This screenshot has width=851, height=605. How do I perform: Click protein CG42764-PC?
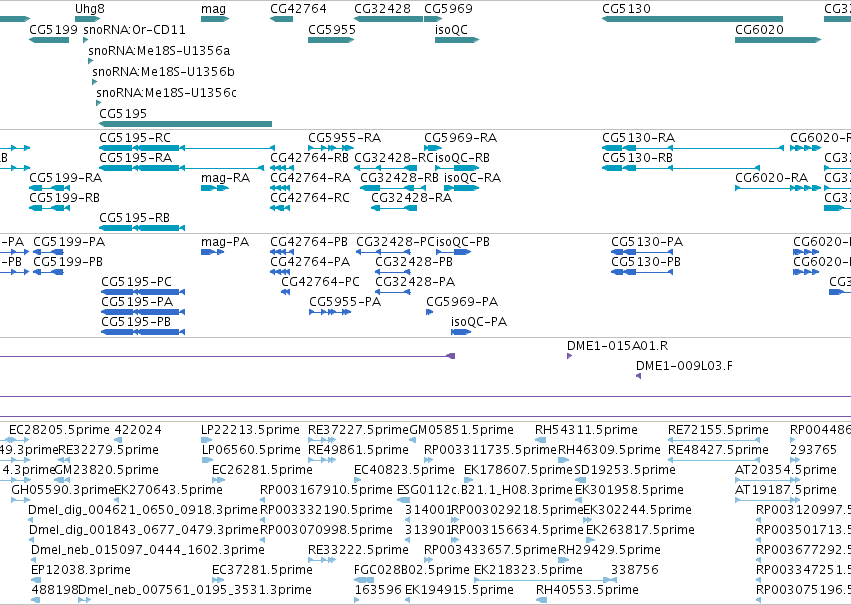pyautogui.click(x=285, y=292)
